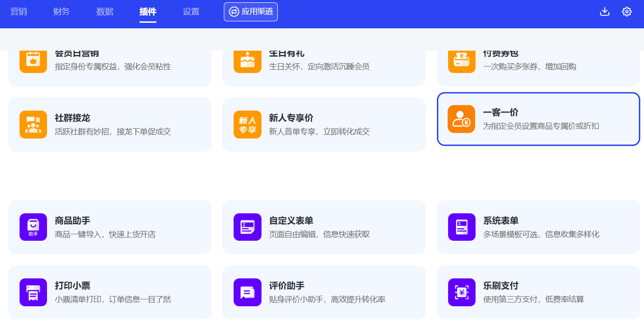Viewport: 644px width, 323px height.
Task: Click text 页面自由编辑，信息快速获取
Action: [x=319, y=234]
